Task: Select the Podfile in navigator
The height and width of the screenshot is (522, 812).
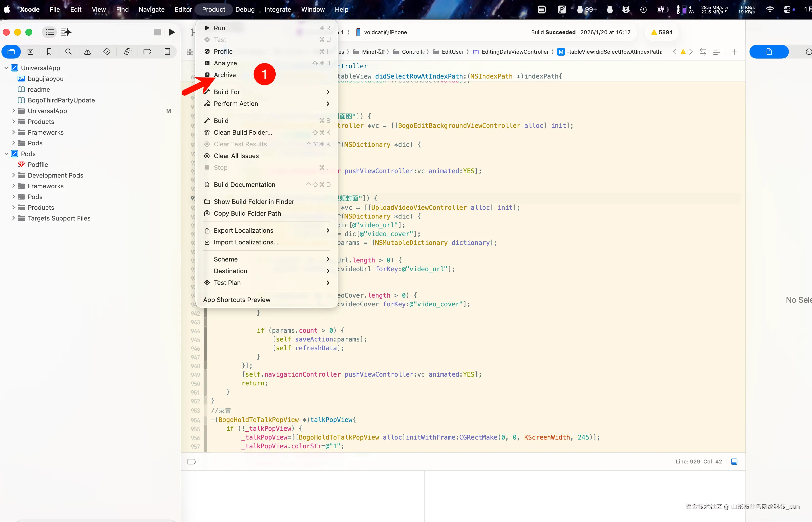Action: 38,165
